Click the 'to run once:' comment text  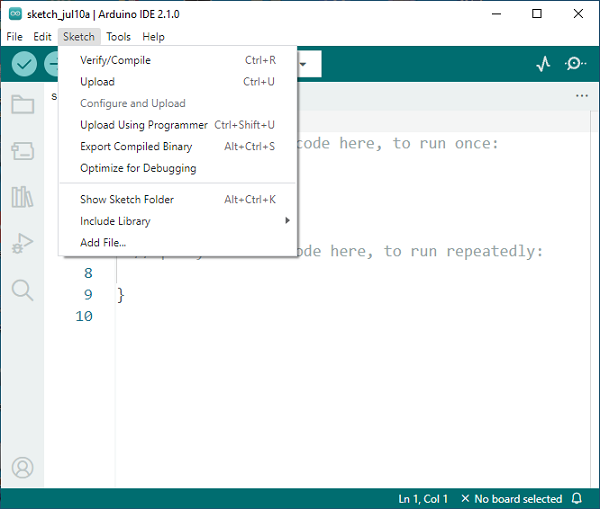point(446,144)
